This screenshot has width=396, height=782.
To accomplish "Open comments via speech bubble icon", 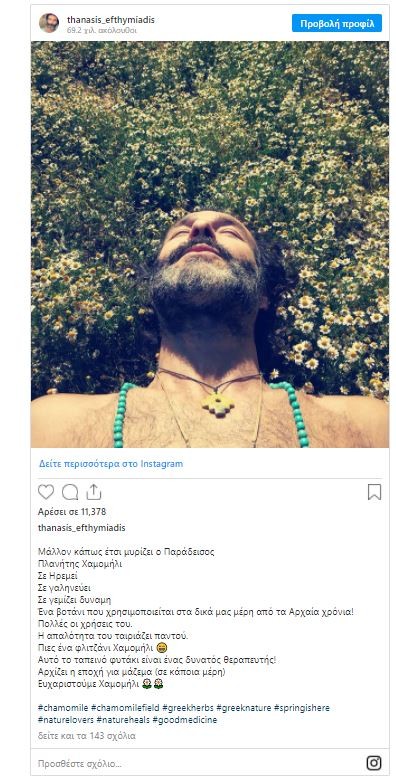I will (70, 492).
